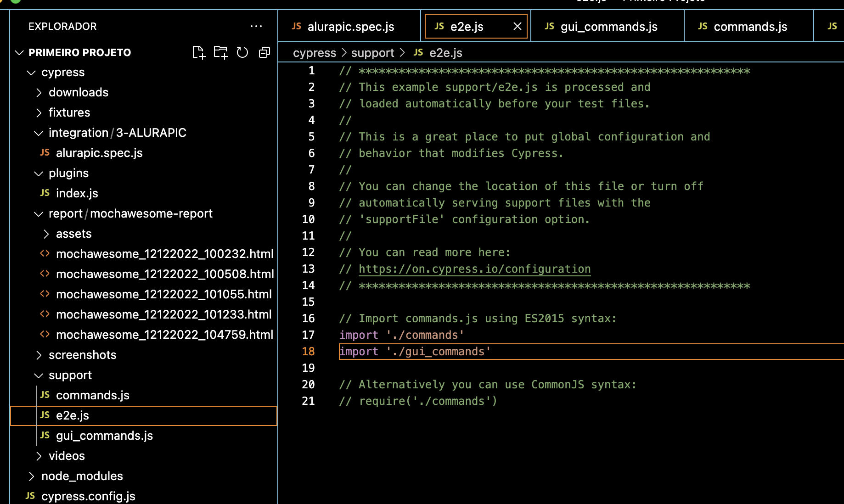Collapse all folders in explorer

tap(264, 53)
